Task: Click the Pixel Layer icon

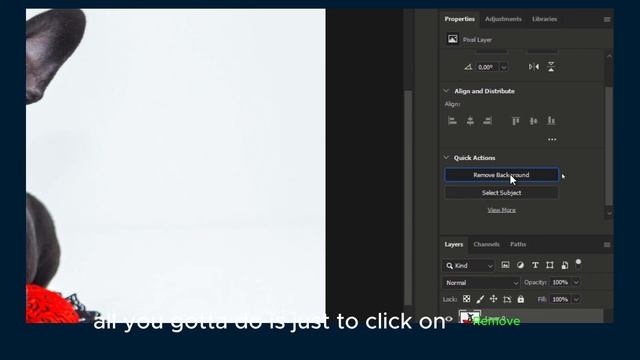Action: 453,39
